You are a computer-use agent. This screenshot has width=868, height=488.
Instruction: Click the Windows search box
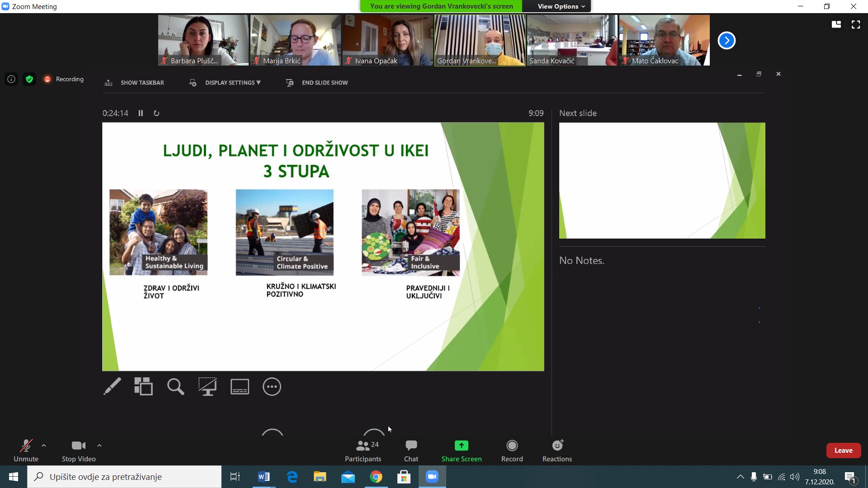(124, 477)
